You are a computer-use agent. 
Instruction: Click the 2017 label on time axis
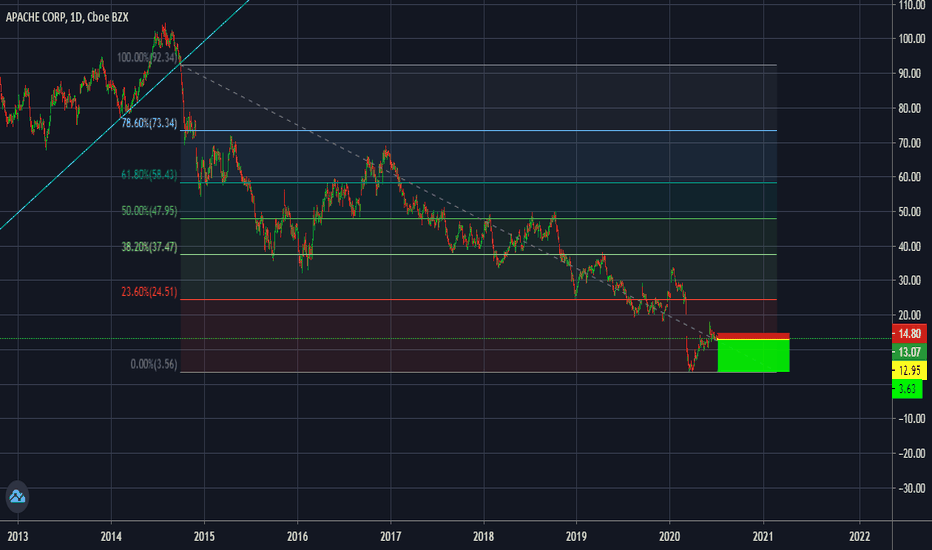point(391,536)
